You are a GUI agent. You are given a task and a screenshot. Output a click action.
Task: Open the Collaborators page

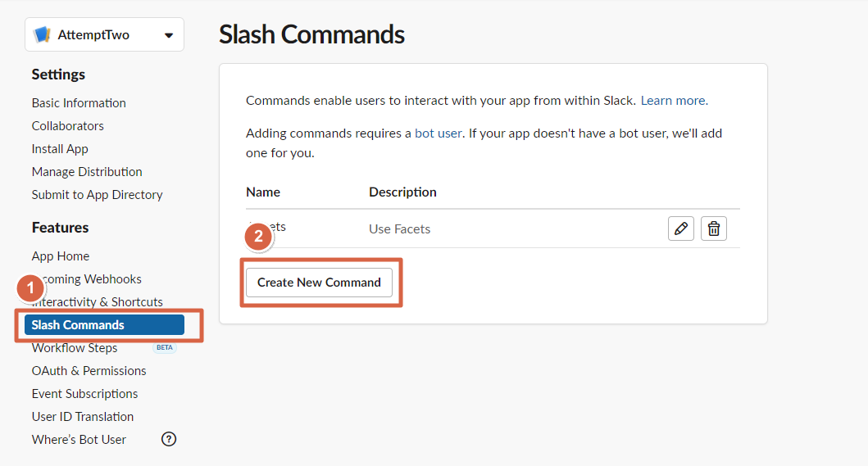pos(68,126)
